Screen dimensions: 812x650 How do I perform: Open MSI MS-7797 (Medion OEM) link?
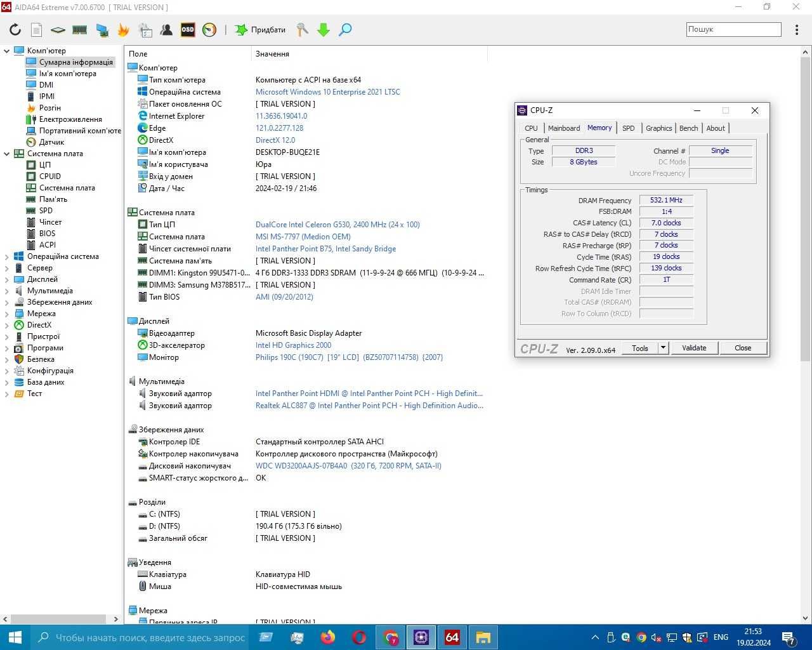click(303, 237)
